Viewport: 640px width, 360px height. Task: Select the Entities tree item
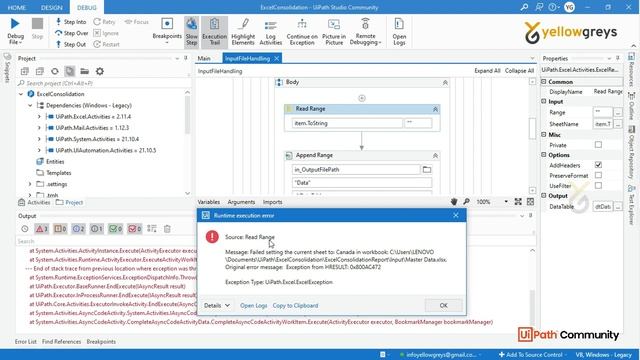coord(55,162)
